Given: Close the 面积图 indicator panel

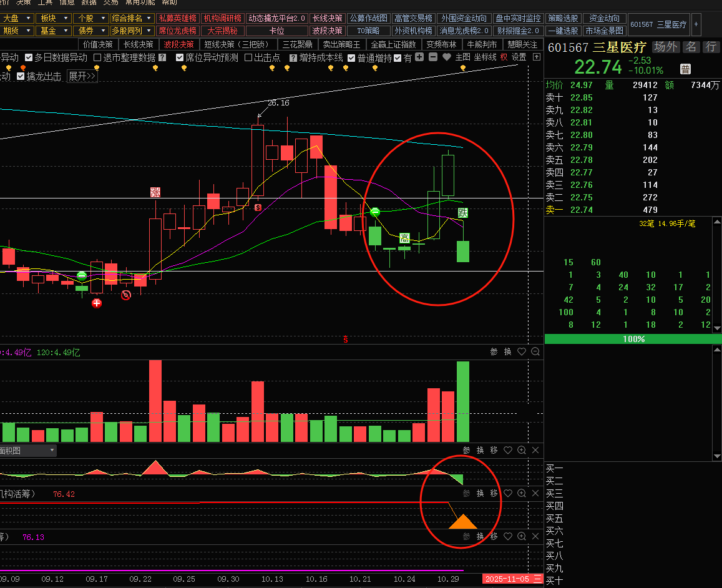Looking at the screenshot, I should 535,450.
